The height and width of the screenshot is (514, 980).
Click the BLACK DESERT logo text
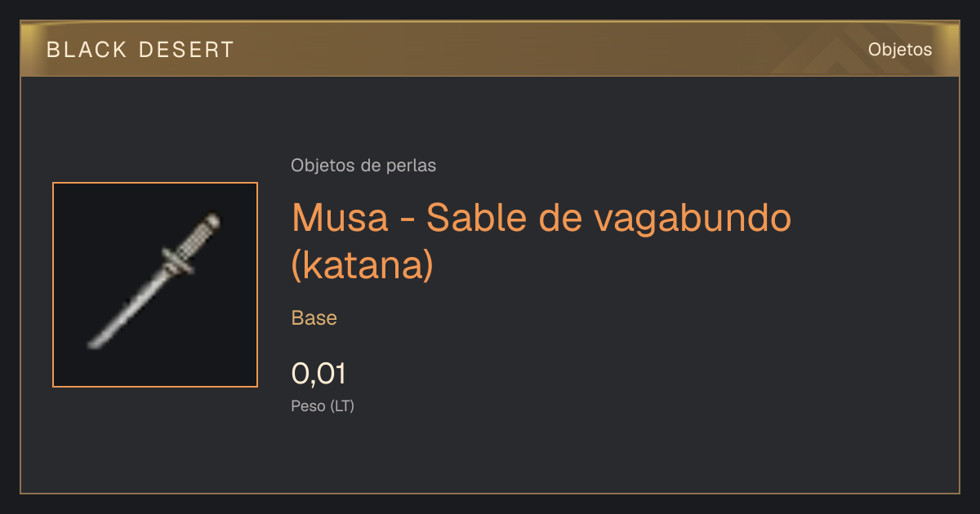coord(140,50)
